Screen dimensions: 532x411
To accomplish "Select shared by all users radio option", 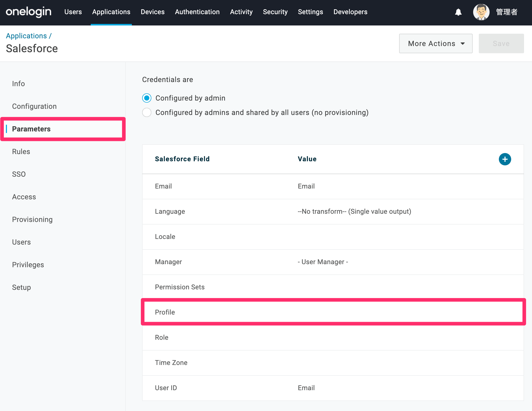I will tap(147, 112).
